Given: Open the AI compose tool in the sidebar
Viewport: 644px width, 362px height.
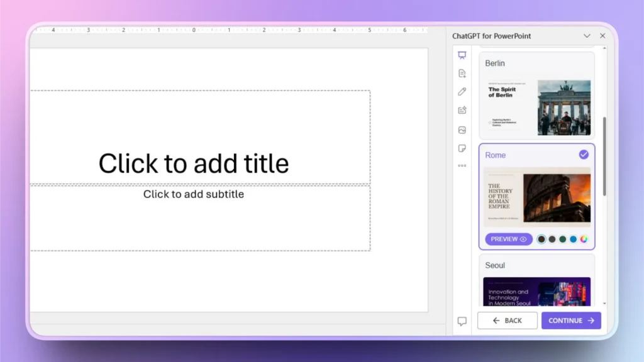Looking at the screenshot, I should coord(462,111).
